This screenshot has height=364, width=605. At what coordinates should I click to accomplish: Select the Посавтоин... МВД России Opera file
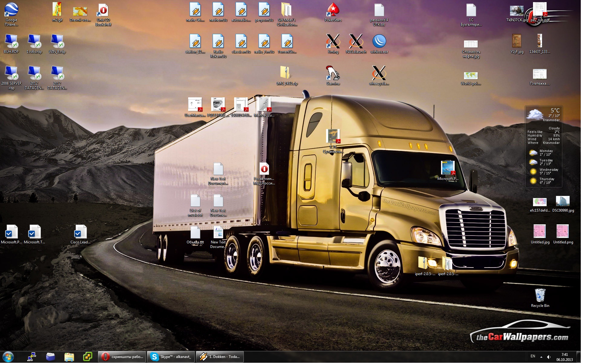pos(264,174)
